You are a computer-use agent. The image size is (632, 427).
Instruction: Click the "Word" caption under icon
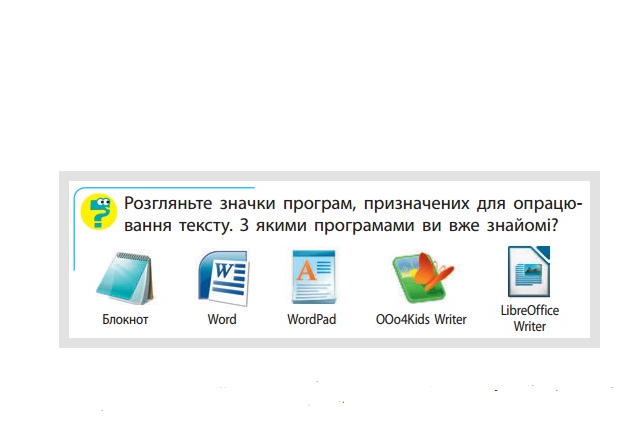point(222,320)
